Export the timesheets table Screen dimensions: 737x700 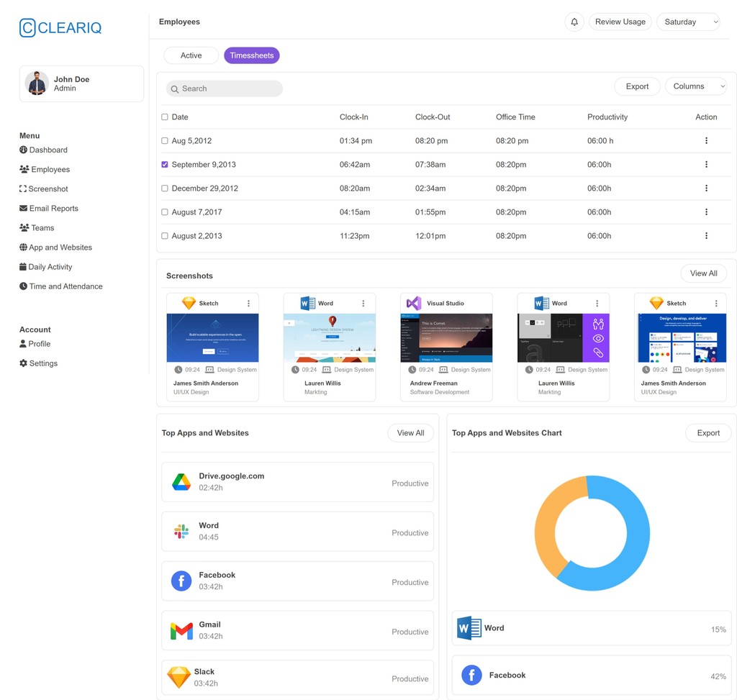[x=637, y=86]
